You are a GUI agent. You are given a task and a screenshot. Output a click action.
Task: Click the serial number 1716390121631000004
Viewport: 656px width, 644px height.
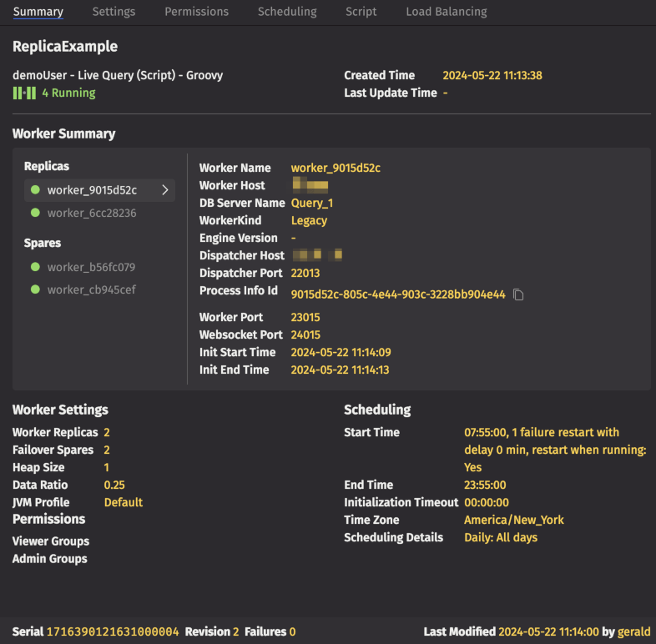(113, 631)
